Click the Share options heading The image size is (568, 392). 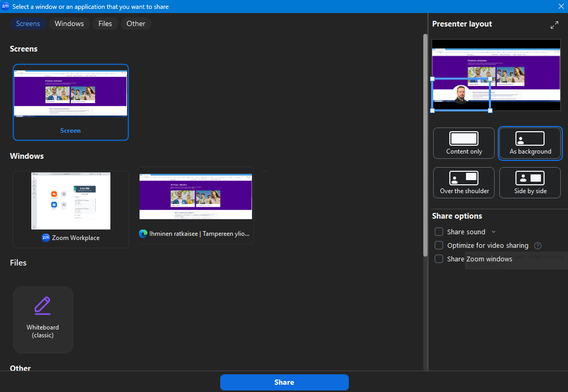click(457, 216)
